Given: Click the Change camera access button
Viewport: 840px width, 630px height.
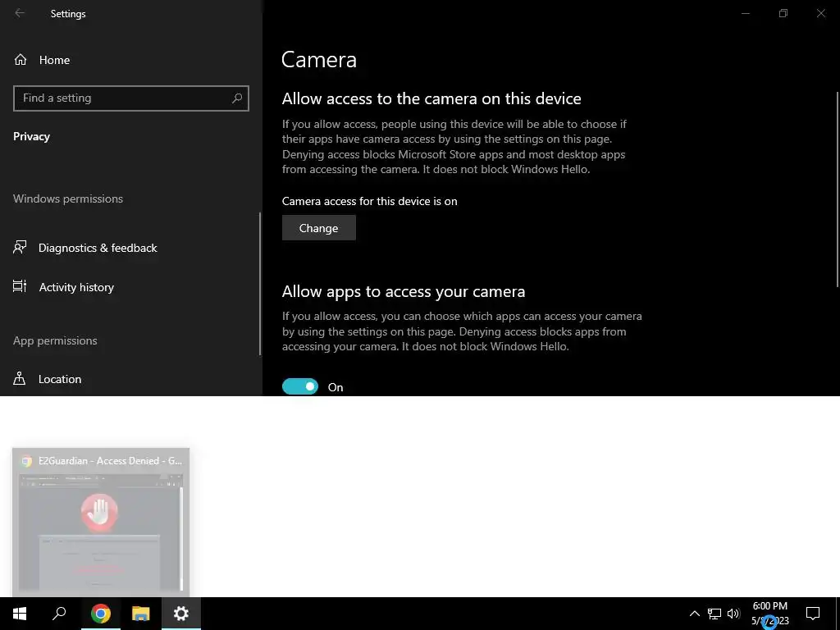Looking at the screenshot, I should [x=319, y=228].
